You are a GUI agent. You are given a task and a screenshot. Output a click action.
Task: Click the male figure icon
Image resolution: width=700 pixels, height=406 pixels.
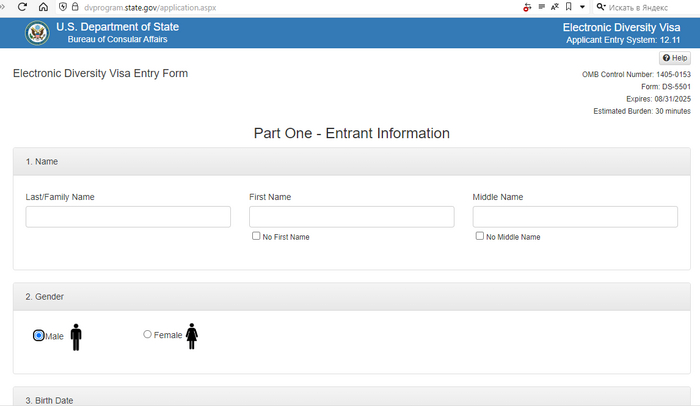(x=76, y=337)
